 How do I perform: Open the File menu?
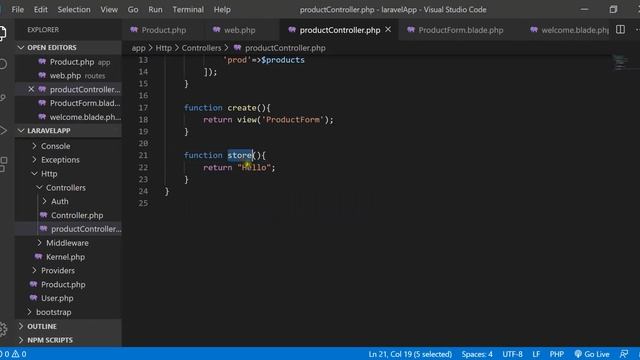point(18,9)
